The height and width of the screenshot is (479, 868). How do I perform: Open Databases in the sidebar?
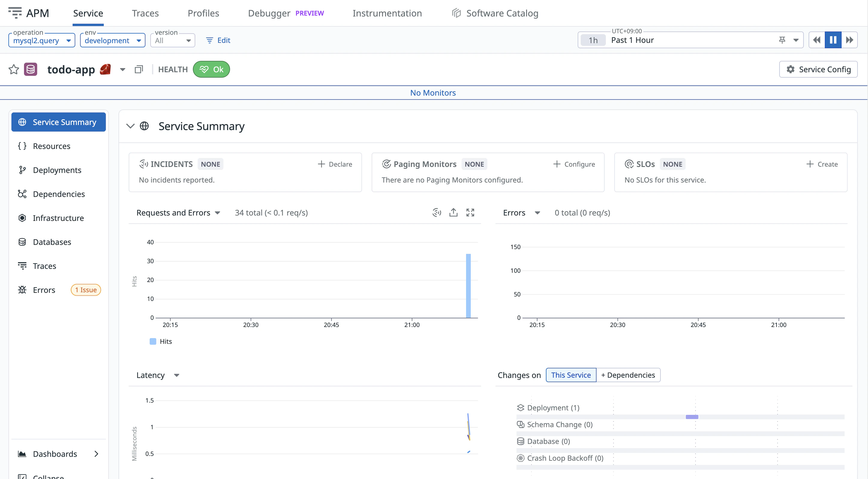point(58,242)
